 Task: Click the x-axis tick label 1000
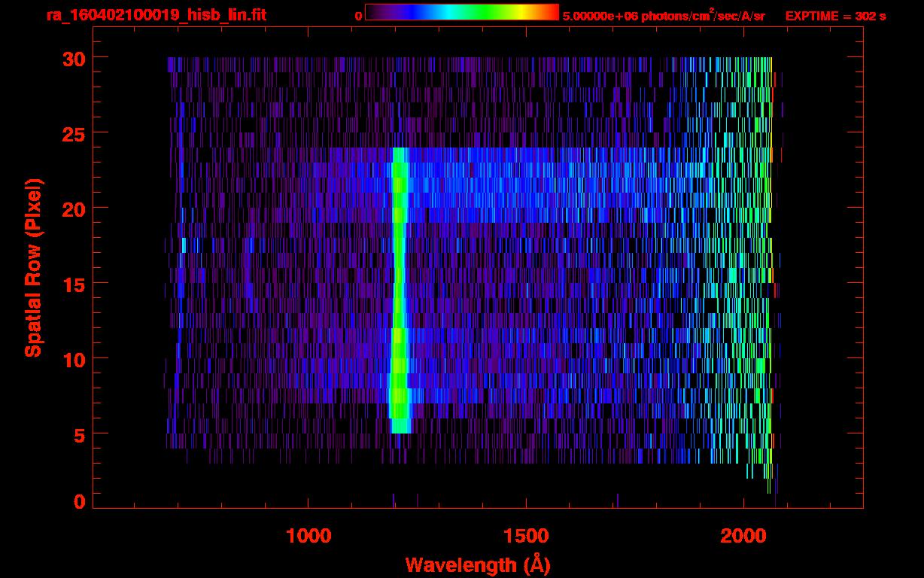click(309, 536)
